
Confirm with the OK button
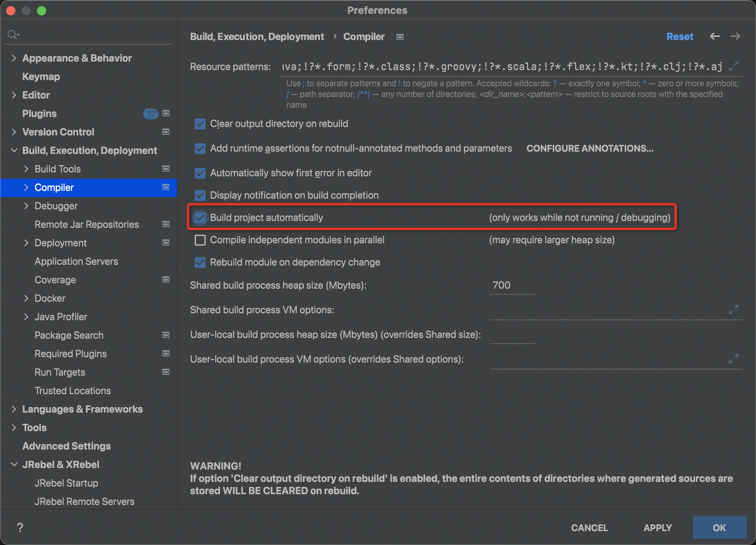[x=719, y=528]
